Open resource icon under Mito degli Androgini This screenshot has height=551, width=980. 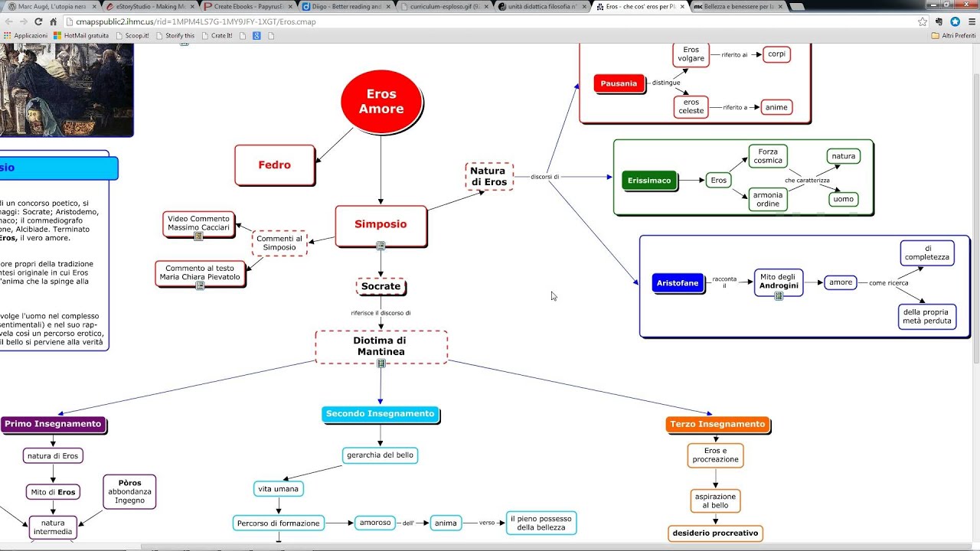pyautogui.click(x=779, y=295)
